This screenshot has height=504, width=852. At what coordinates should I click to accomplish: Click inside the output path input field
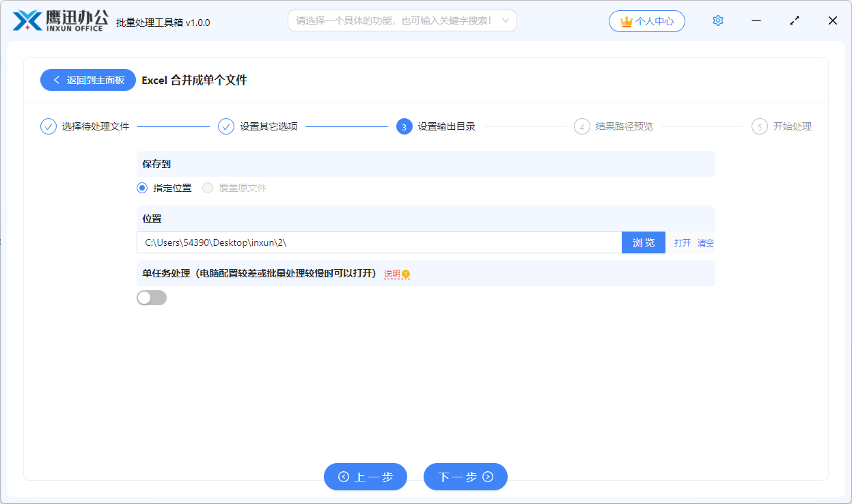(376, 242)
